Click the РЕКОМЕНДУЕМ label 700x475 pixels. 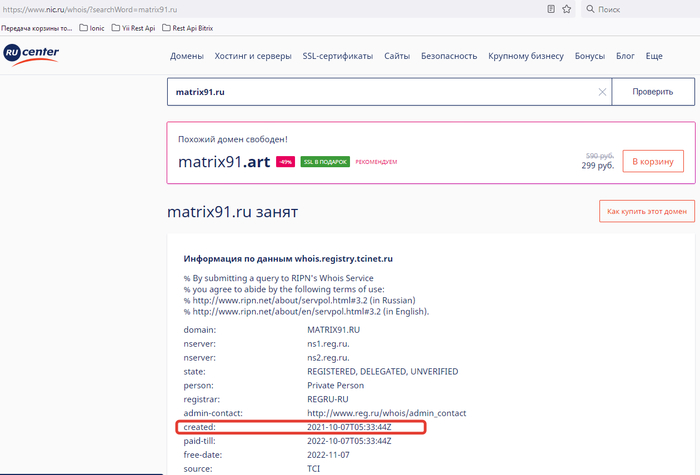(376, 162)
